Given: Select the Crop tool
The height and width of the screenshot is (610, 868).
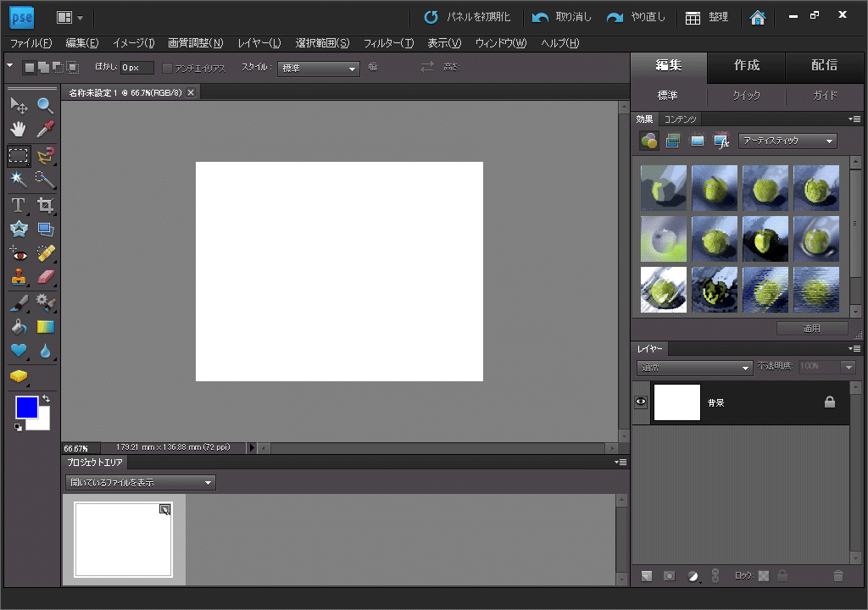Looking at the screenshot, I should click(44, 203).
